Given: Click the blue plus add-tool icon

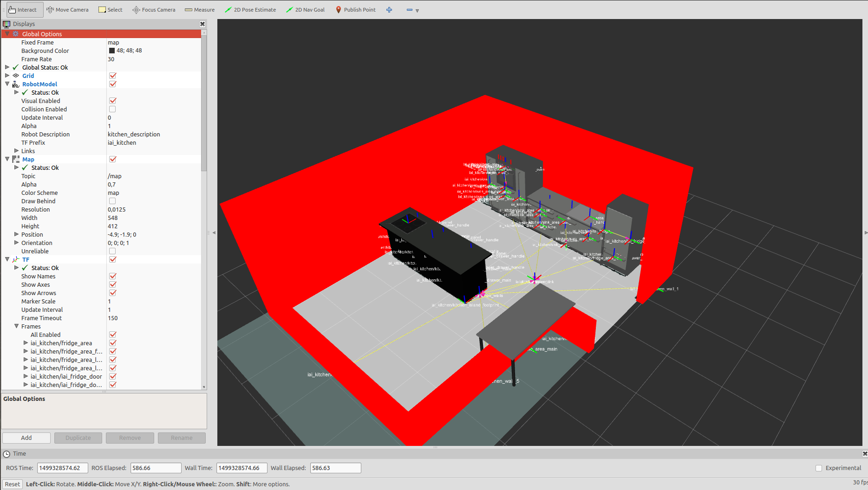Looking at the screenshot, I should pos(389,10).
